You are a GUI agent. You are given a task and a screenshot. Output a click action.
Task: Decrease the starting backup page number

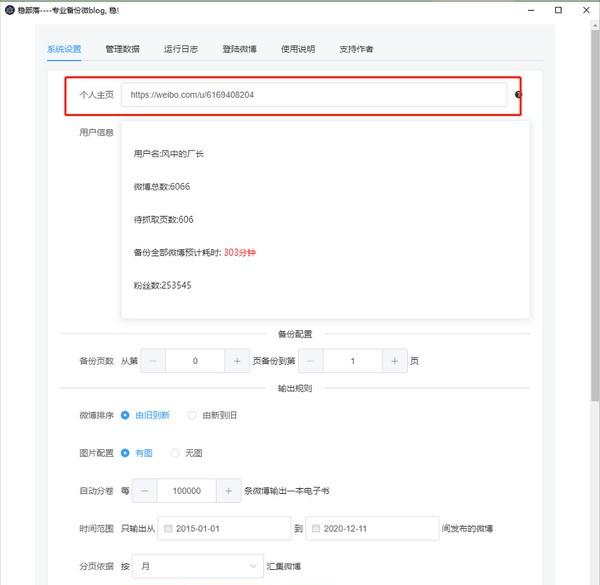[x=153, y=361]
